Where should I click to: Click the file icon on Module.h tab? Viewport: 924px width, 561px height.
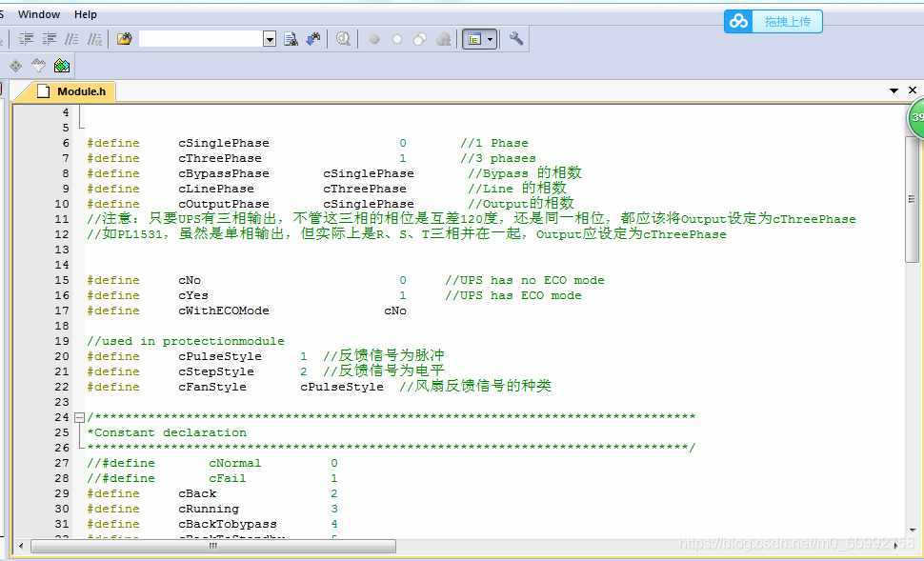click(x=43, y=91)
